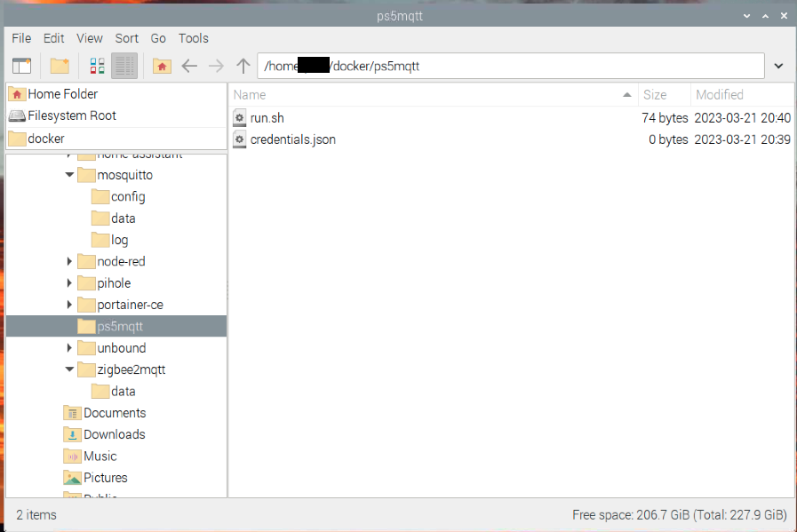Open the Home folder via the toolbar icon

tap(162, 65)
